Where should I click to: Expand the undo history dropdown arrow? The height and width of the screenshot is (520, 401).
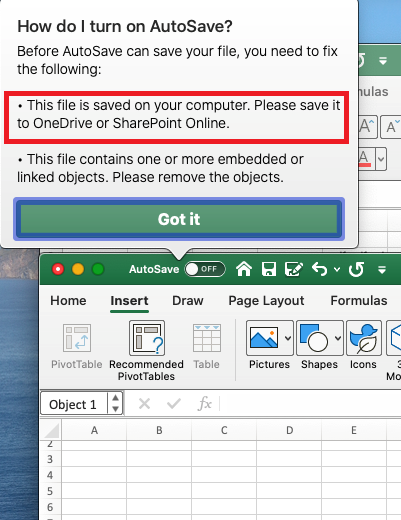pyautogui.click(x=337, y=269)
